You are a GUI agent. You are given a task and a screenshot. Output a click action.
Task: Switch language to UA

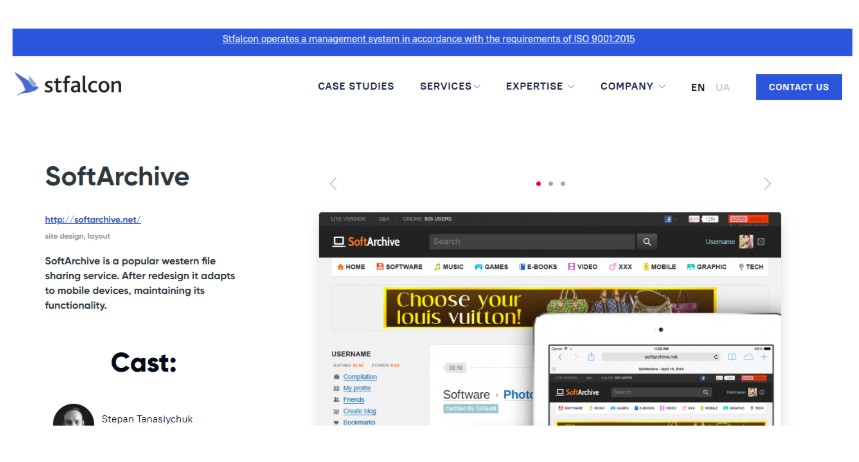tap(722, 87)
